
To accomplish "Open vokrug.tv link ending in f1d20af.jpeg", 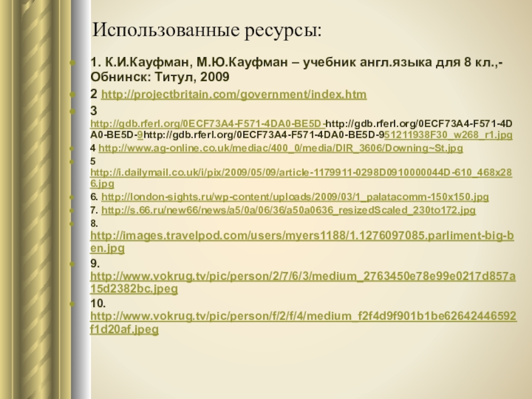I will [x=303, y=323].
